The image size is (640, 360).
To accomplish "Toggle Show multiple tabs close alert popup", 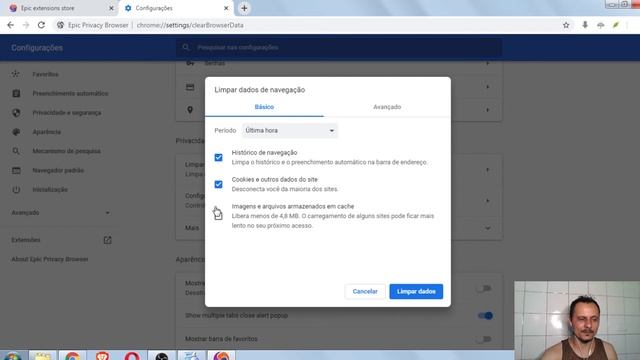I will click(x=484, y=316).
